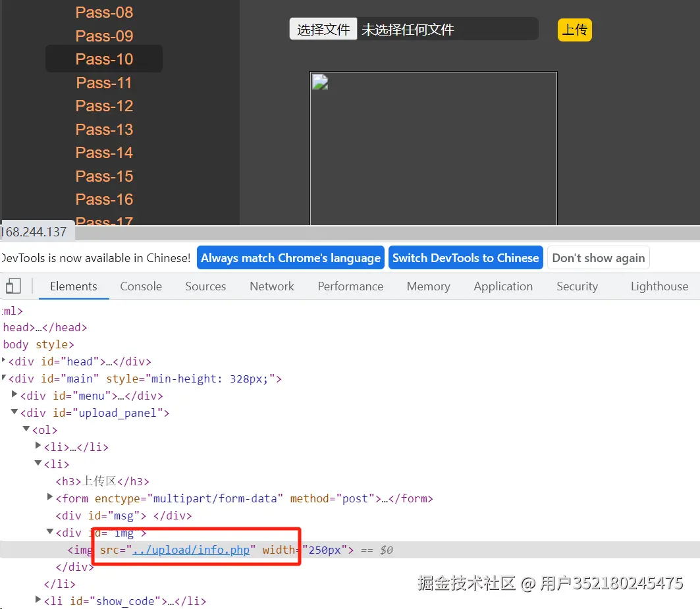Select the highlighted Pass-10 sidebar entry

point(104,59)
